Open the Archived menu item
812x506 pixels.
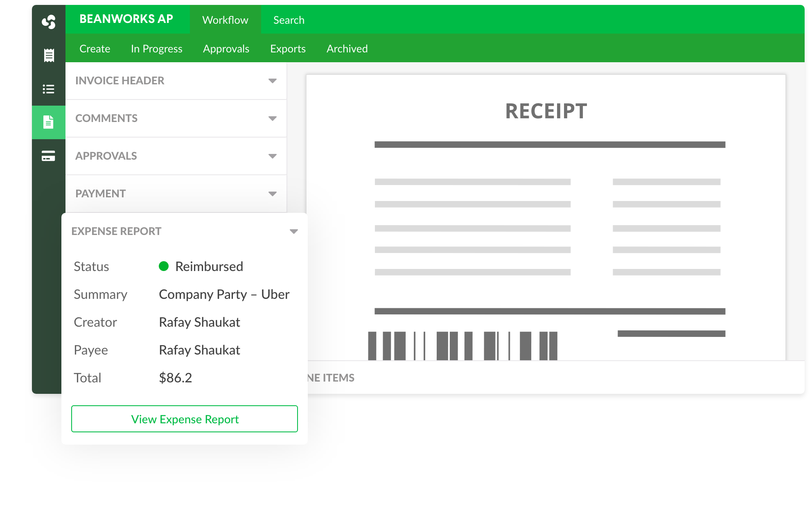347,49
